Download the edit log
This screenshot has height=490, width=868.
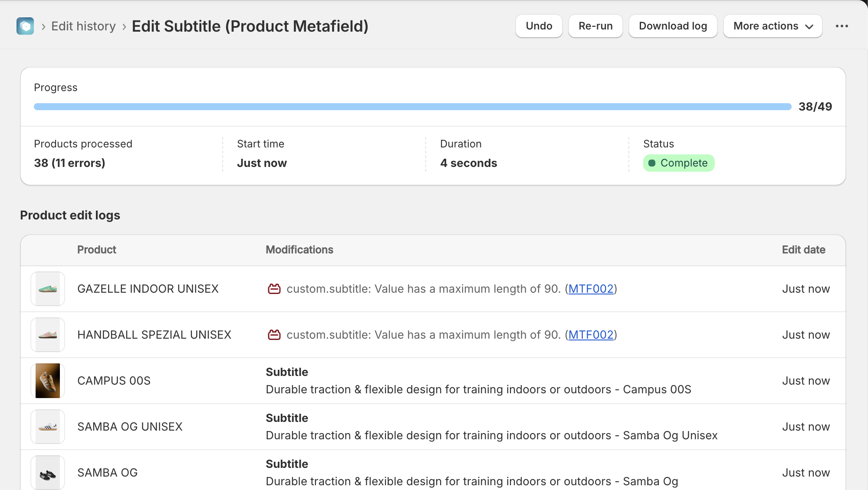pyautogui.click(x=673, y=26)
